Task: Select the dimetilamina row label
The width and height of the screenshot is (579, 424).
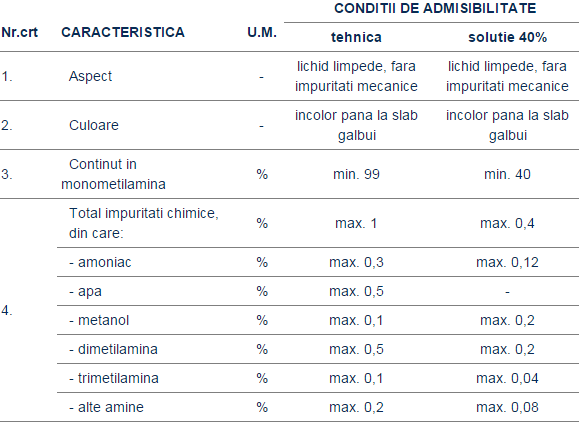Action: 113,349
